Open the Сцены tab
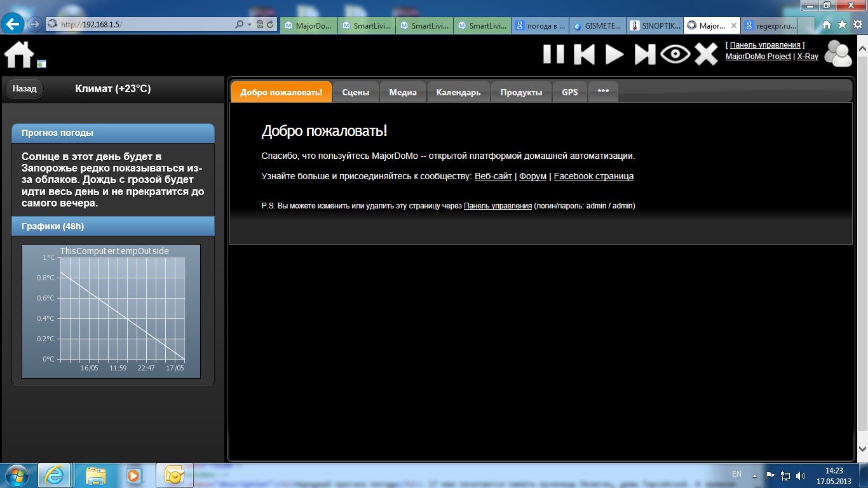This screenshot has width=868, height=488. 356,92
